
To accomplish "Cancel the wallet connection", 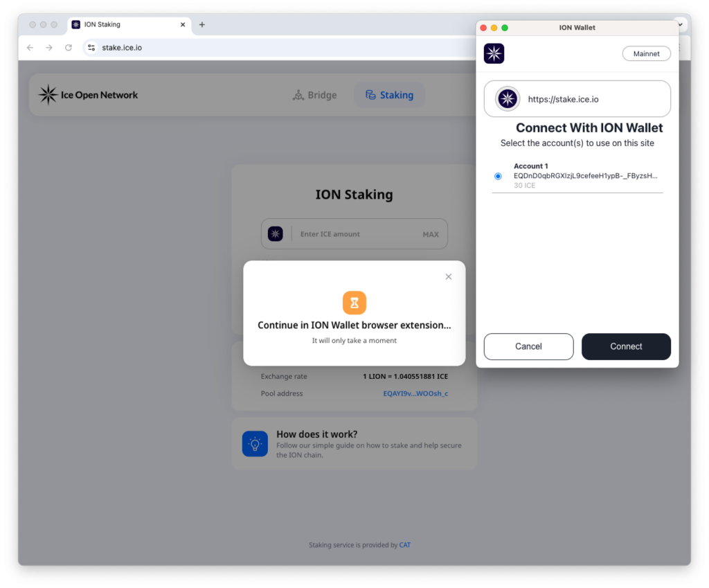I will [x=528, y=346].
